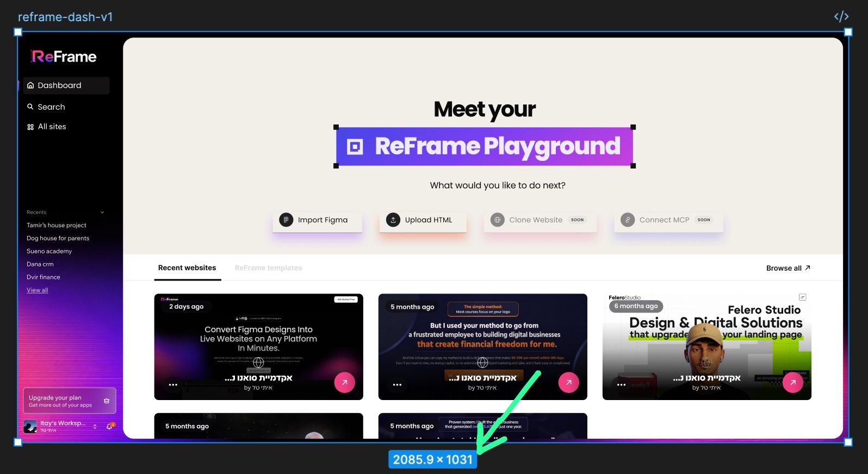Switch to the Recent websites tab
Screen dimensions: 868x474
tap(187, 268)
